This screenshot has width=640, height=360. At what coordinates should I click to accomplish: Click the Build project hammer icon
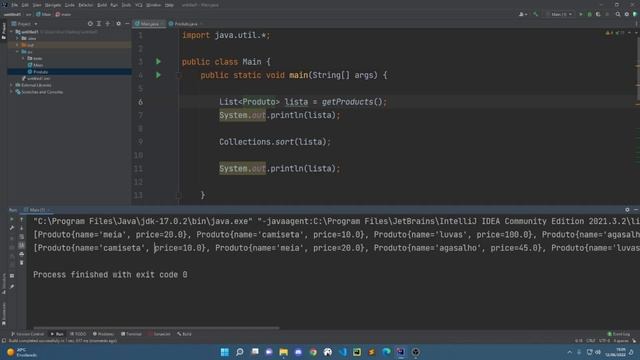pyautogui.click(x=536, y=14)
